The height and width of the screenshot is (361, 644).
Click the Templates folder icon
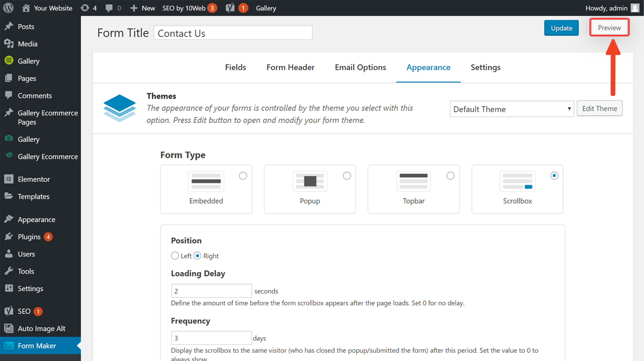pyautogui.click(x=9, y=196)
